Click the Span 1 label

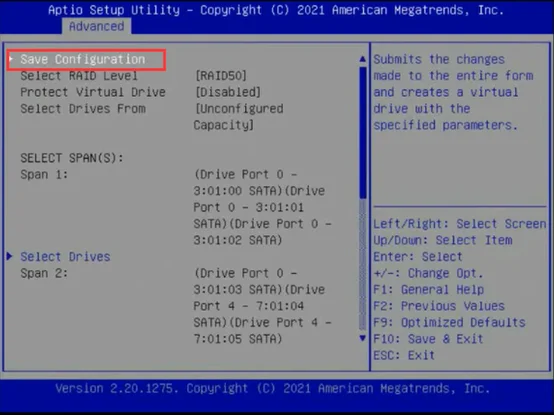[x=44, y=174]
